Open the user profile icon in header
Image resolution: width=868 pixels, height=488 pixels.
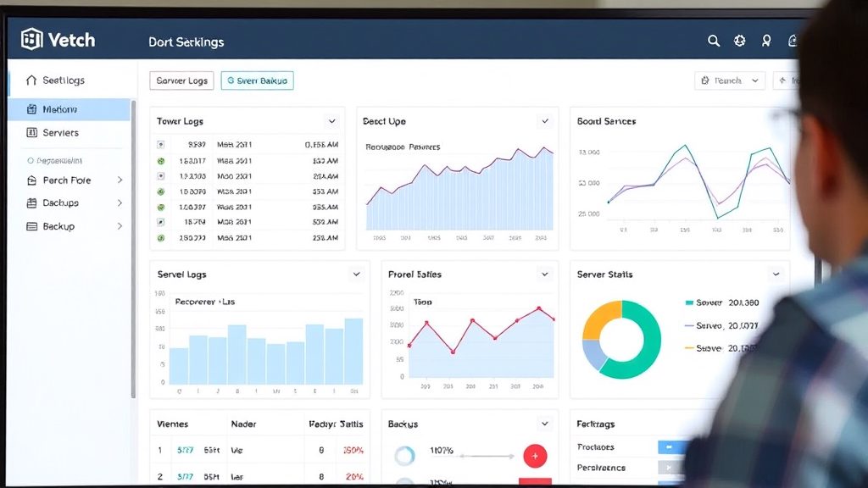tap(766, 41)
